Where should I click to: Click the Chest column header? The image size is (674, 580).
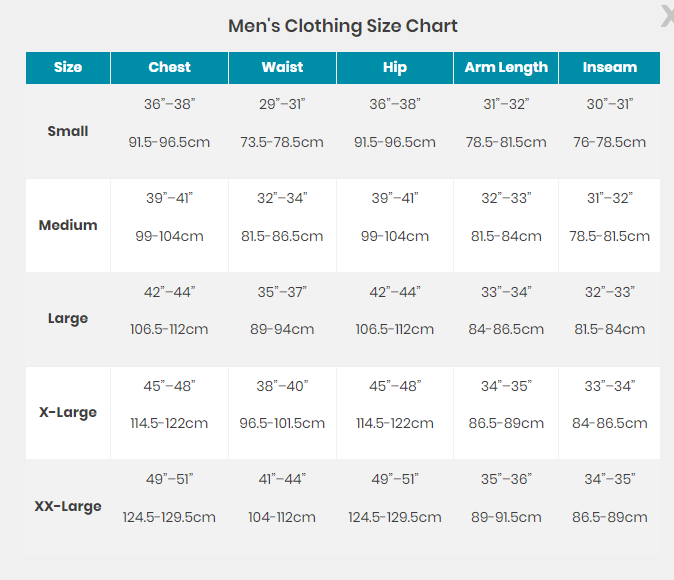169,67
